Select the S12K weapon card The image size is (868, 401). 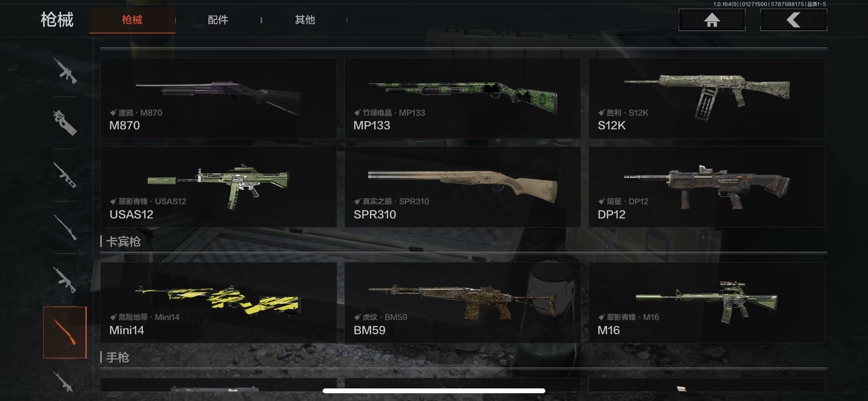[x=707, y=98]
